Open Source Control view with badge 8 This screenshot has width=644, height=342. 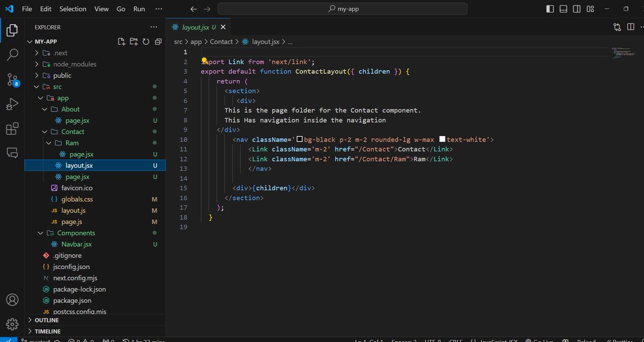pos(12,80)
